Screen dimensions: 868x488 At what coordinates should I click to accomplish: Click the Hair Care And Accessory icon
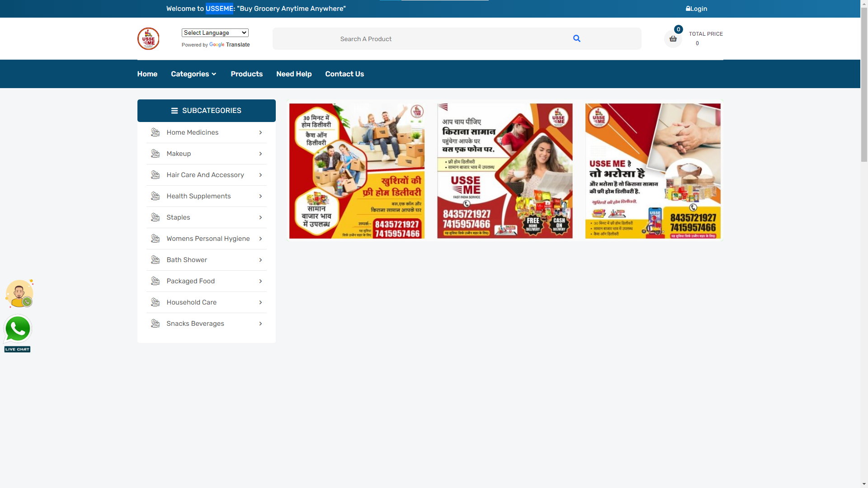pos(155,175)
